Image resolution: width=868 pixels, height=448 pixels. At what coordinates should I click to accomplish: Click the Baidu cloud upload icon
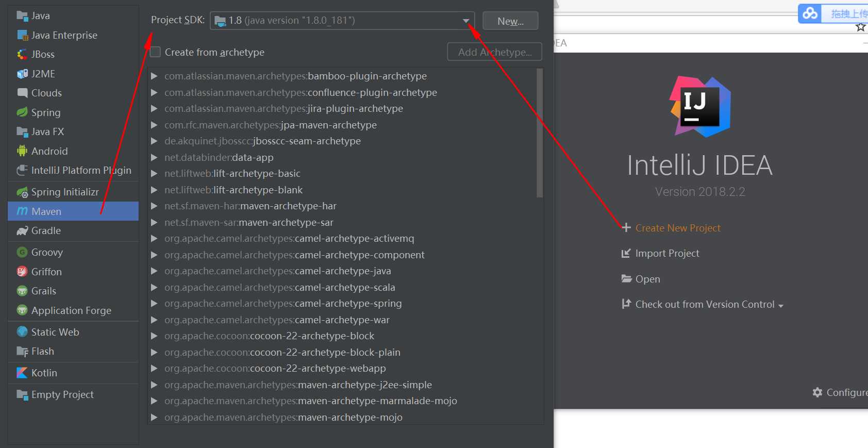810,13
